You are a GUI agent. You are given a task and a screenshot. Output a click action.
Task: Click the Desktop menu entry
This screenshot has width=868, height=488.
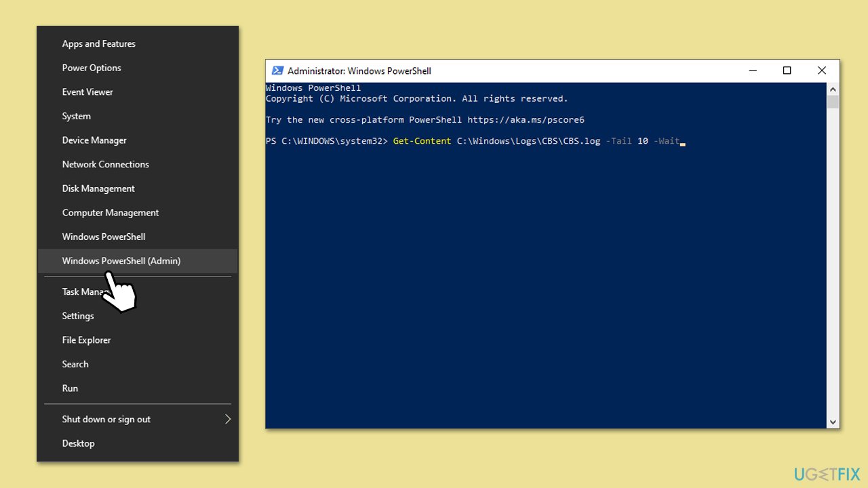pos(78,443)
